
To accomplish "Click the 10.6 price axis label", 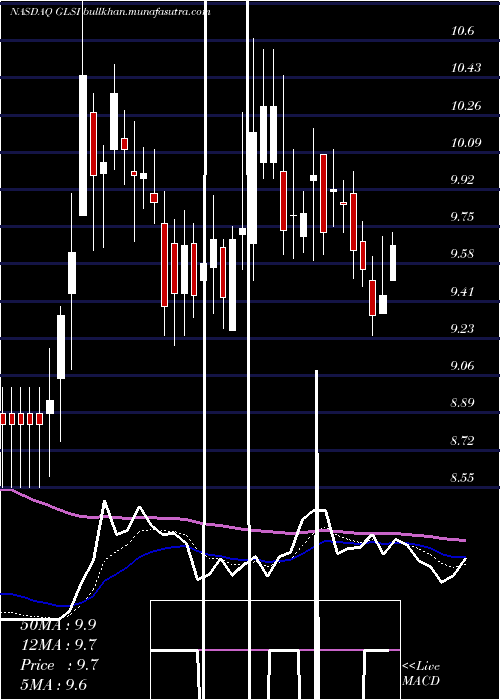I will [x=462, y=31].
